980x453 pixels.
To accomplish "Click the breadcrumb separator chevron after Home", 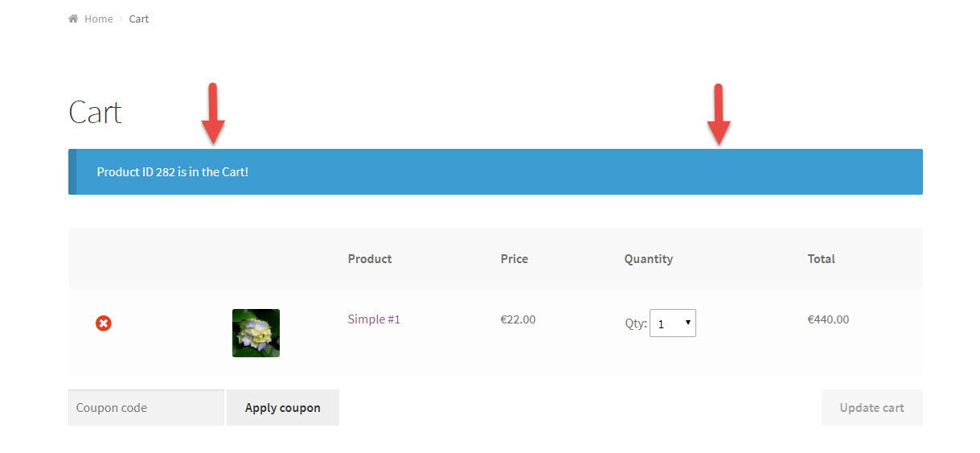I will point(121,19).
